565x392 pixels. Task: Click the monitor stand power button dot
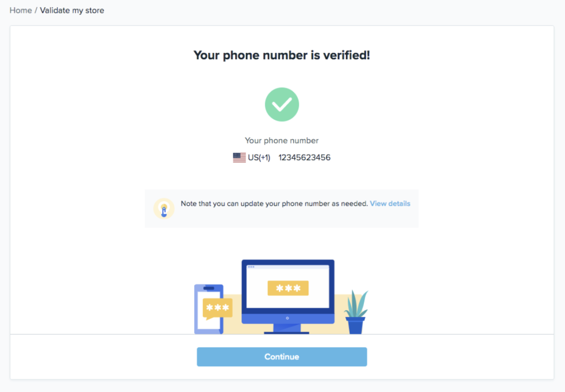[x=287, y=318]
